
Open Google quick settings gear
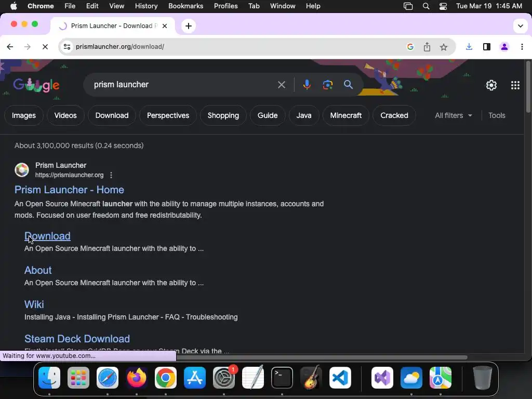pyautogui.click(x=491, y=85)
